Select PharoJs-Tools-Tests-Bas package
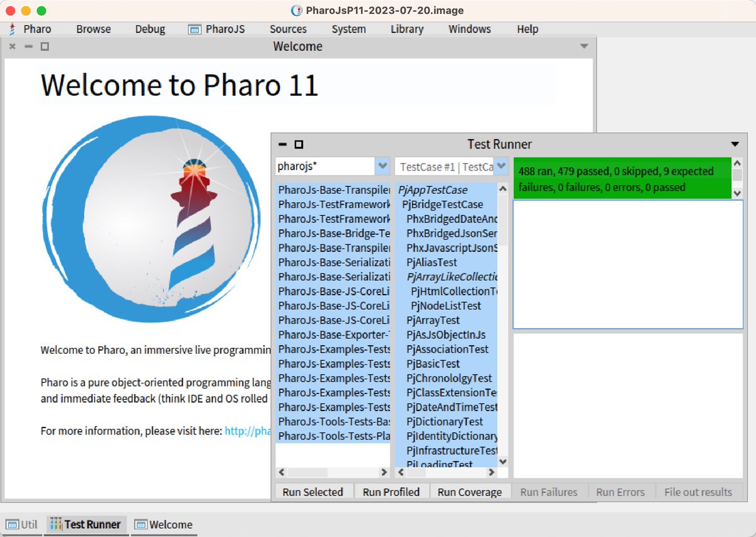This screenshot has height=537, width=756. pos(333,422)
